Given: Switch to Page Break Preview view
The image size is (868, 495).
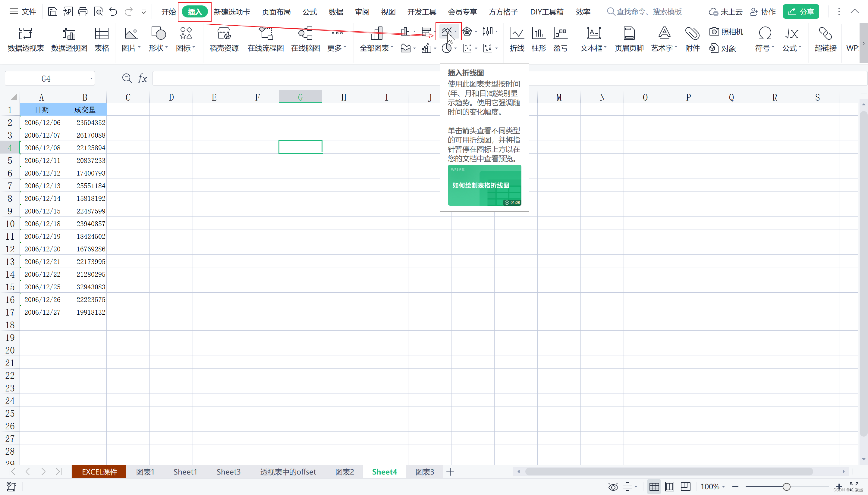Looking at the screenshot, I should [x=685, y=487].
